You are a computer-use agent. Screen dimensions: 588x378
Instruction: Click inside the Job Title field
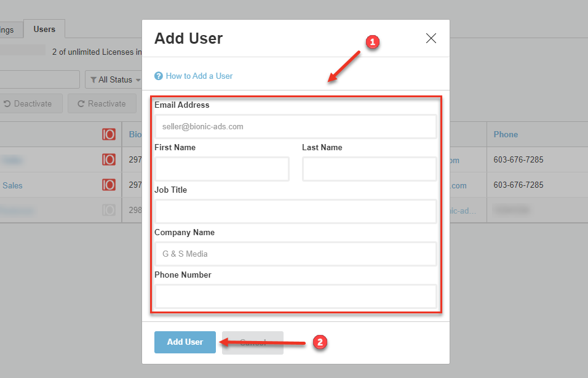295,211
